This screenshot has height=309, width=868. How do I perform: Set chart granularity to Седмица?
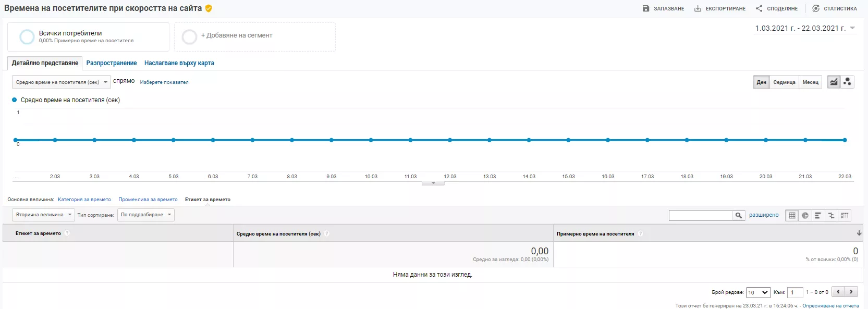[784, 82]
